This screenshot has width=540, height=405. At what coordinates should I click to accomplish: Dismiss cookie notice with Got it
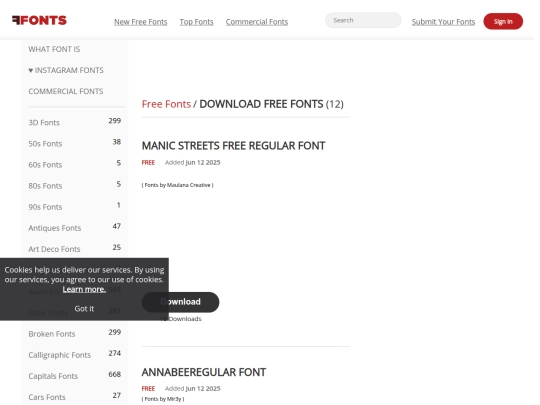coord(84,309)
